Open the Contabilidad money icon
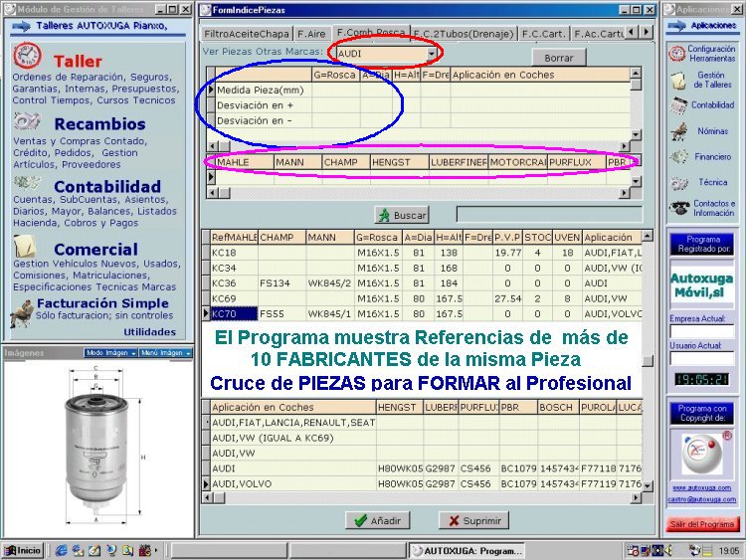Screen dimensions: 746x560 point(27,183)
